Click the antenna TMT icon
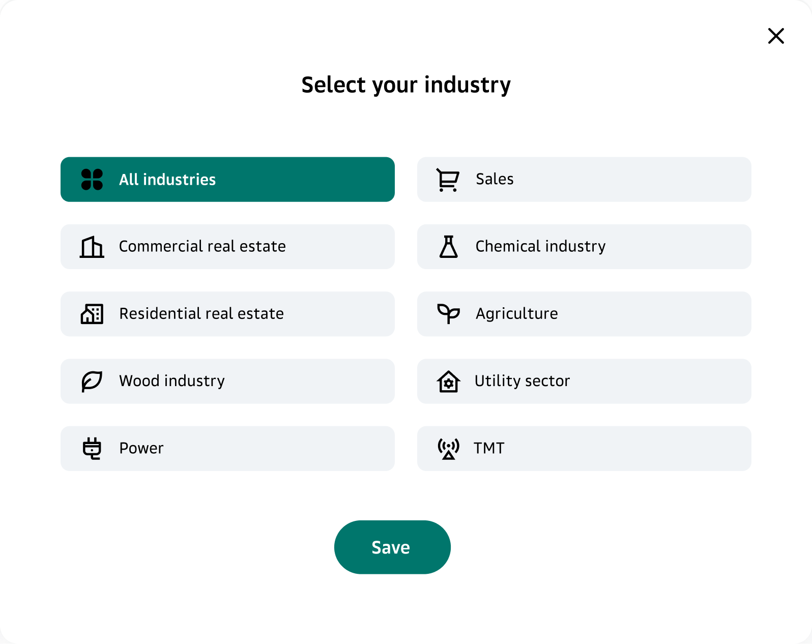The width and height of the screenshot is (812, 644). tap(448, 449)
